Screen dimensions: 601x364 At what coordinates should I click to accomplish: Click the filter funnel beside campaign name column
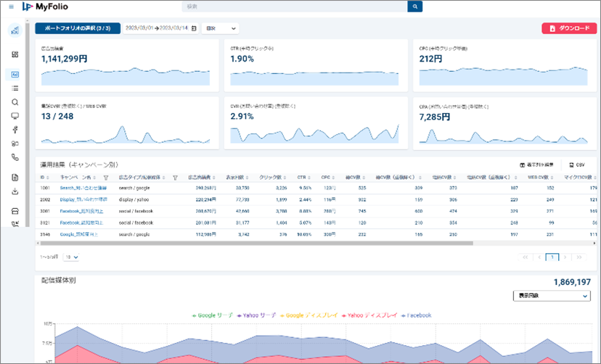coord(106,178)
